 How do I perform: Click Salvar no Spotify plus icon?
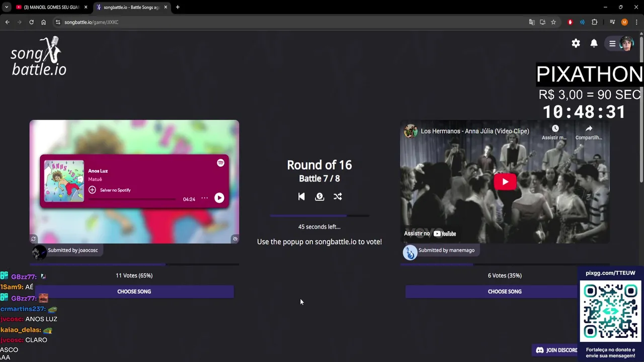coord(92,190)
